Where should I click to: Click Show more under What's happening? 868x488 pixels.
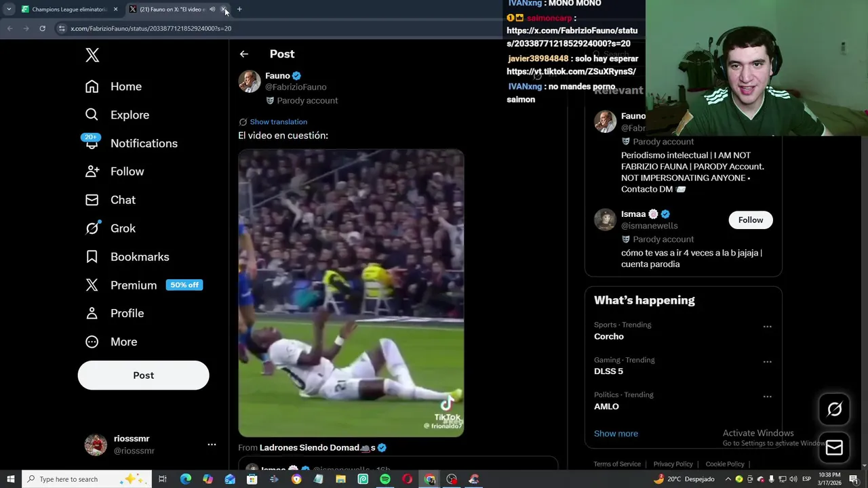point(616,434)
